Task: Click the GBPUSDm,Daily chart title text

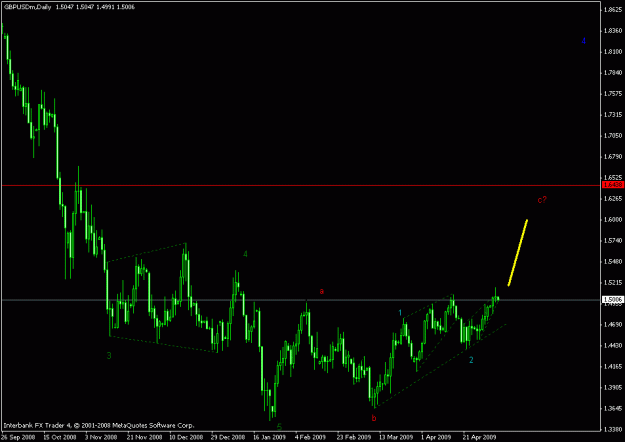Action: pyautogui.click(x=28, y=7)
